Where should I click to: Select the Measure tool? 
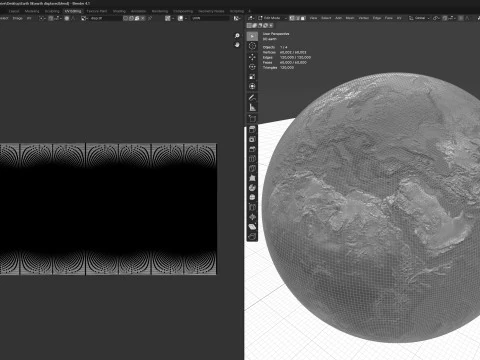coord(252,107)
